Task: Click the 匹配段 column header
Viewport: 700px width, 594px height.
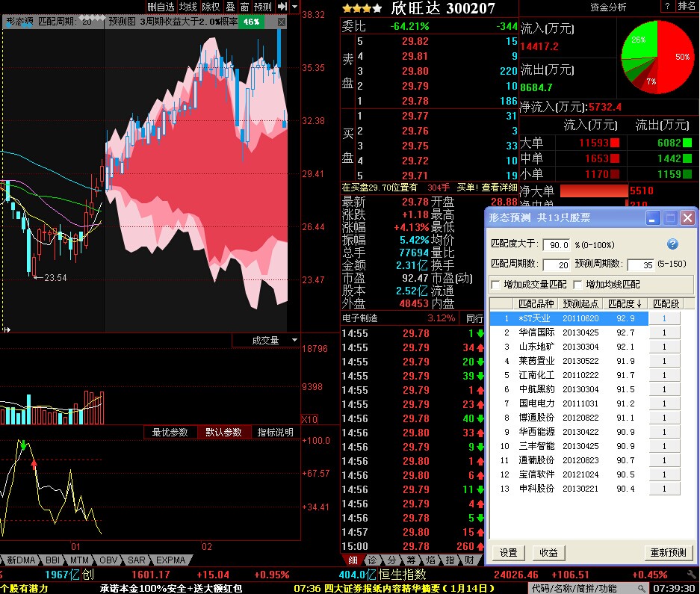Action: point(666,303)
